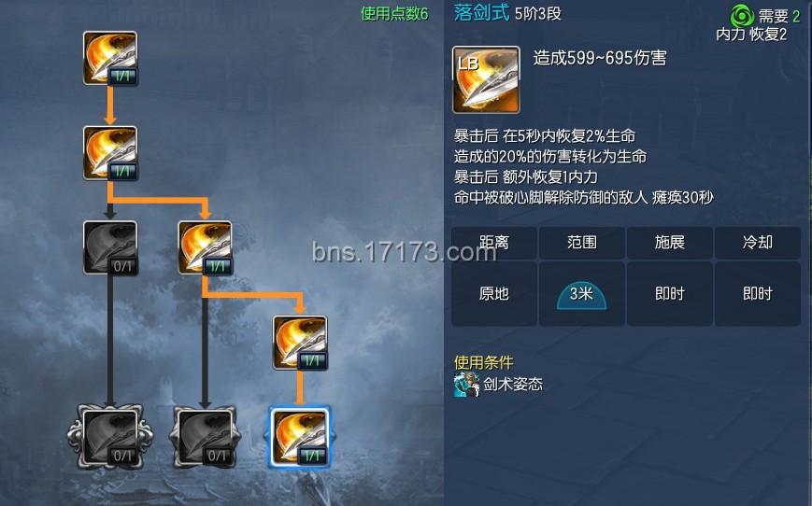Image resolution: width=812 pixels, height=506 pixels.
Task: Click the 原地 distance cell
Action: click(x=494, y=294)
